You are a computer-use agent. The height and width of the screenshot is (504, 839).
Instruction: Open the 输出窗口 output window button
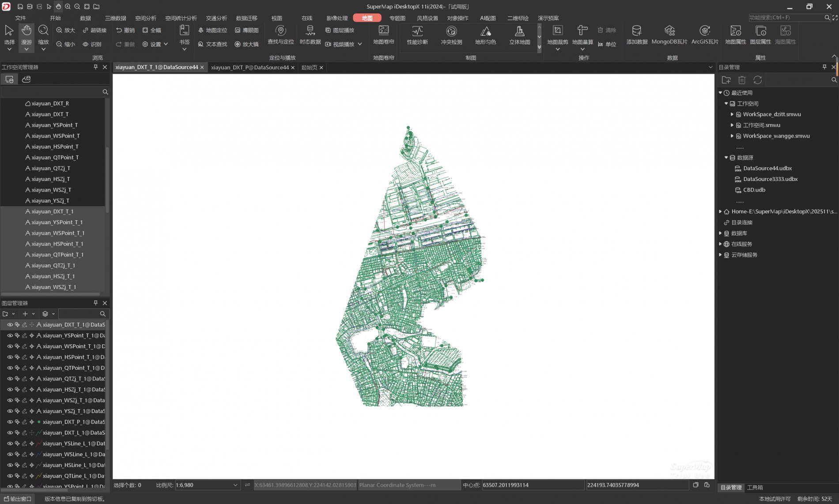[x=18, y=499]
